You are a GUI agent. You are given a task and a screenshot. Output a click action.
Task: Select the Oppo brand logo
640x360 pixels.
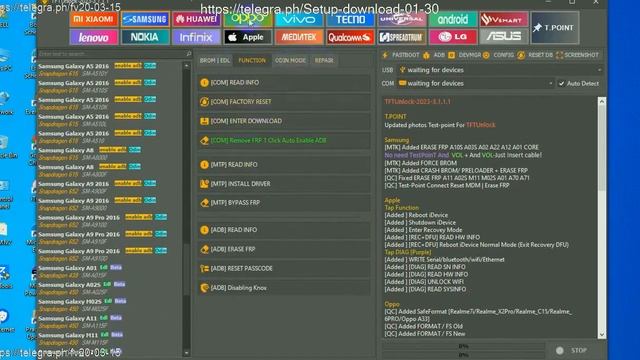tap(248, 19)
